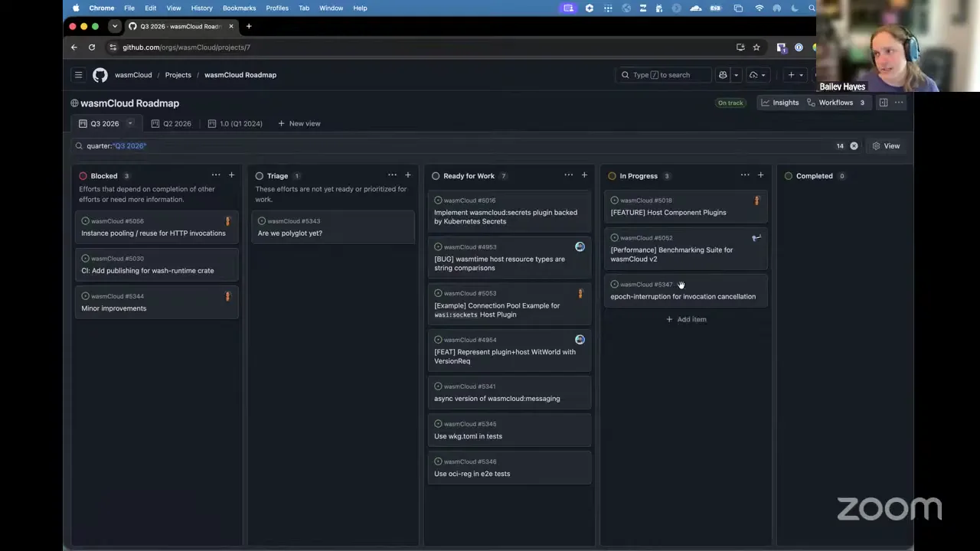Switch to the Q2 2026 view tab
Image resolution: width=980 pixels, height=551 pixels.
pyautogui.click(x=171, y=123)
